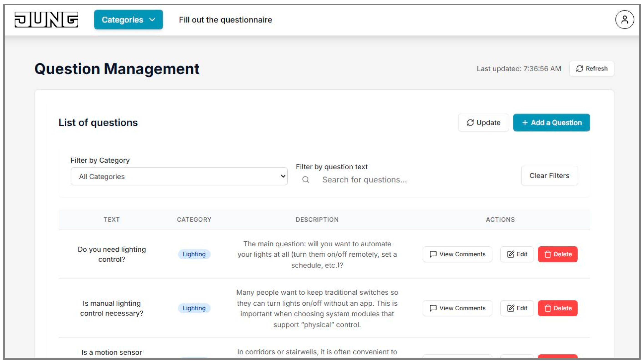
Task: Open the user profile icon
Action: click(x=624, y=20)
